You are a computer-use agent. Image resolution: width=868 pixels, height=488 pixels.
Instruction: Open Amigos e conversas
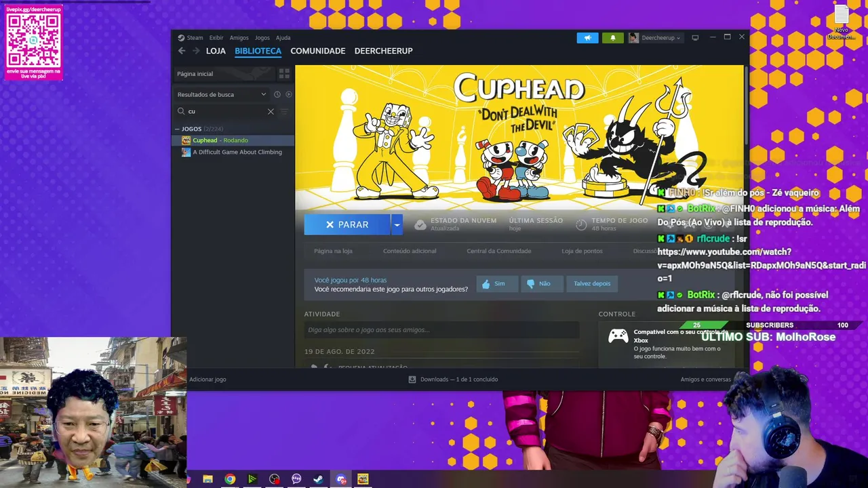[705, 380]
